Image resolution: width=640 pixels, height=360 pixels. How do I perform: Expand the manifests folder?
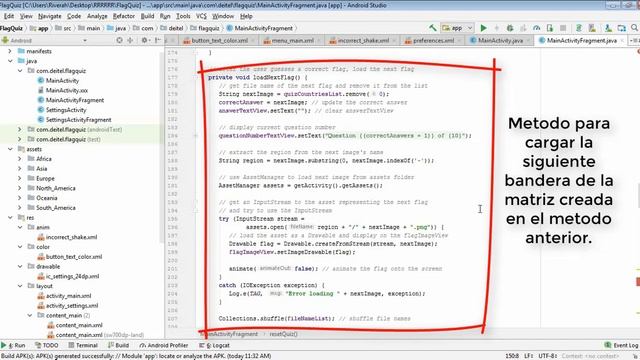click(10, 51)
